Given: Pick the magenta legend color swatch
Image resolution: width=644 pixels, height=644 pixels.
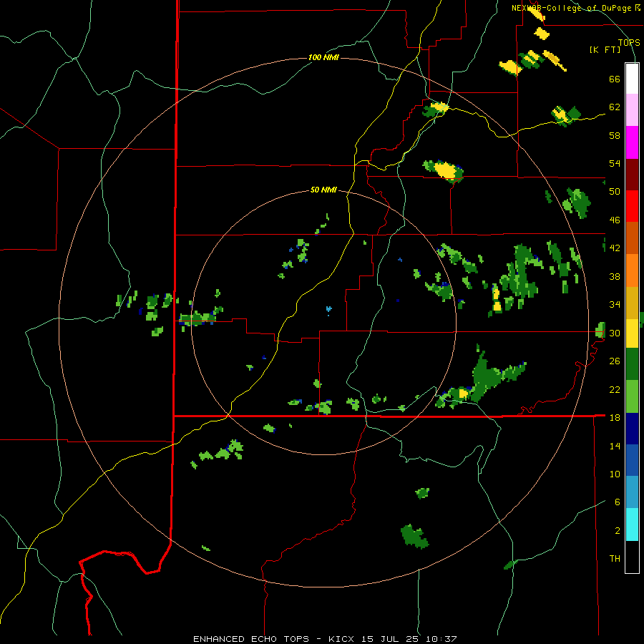Looking at the screenshot, I should coord(632,142).
